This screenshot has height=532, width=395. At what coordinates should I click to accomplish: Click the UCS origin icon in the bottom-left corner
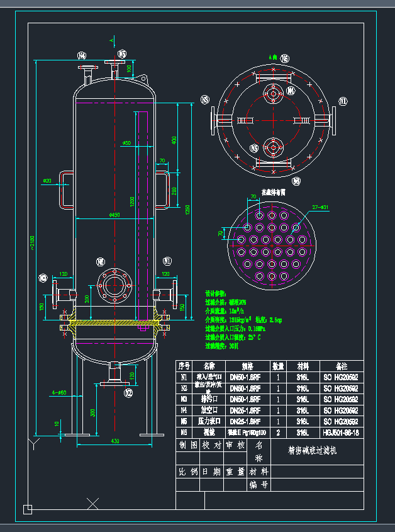(27, 509)
